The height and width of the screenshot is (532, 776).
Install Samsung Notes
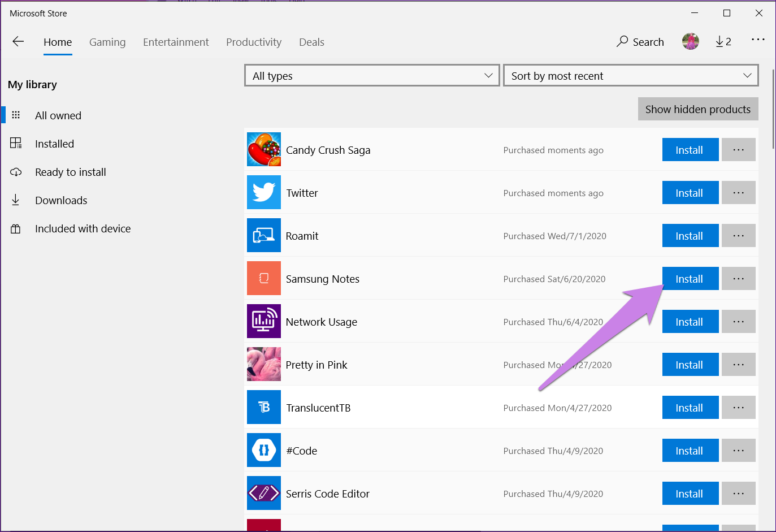pos(690,279)
